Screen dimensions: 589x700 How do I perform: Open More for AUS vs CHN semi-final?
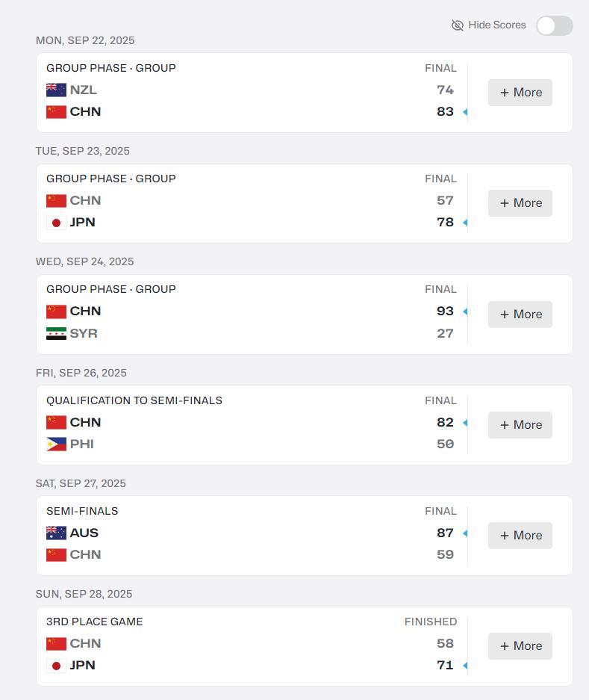(520, 536)
